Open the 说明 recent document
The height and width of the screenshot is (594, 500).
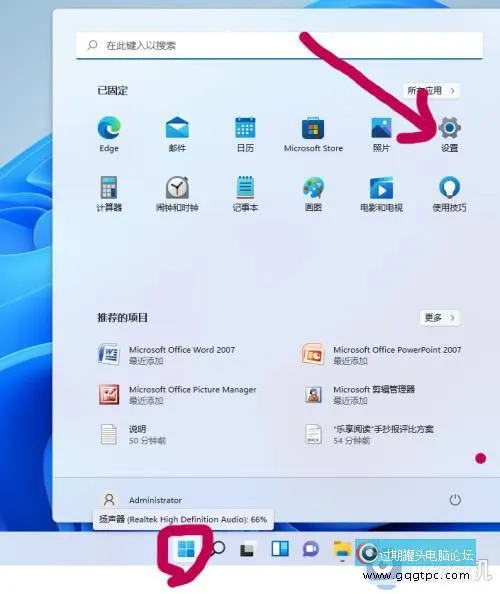point(133,434)
